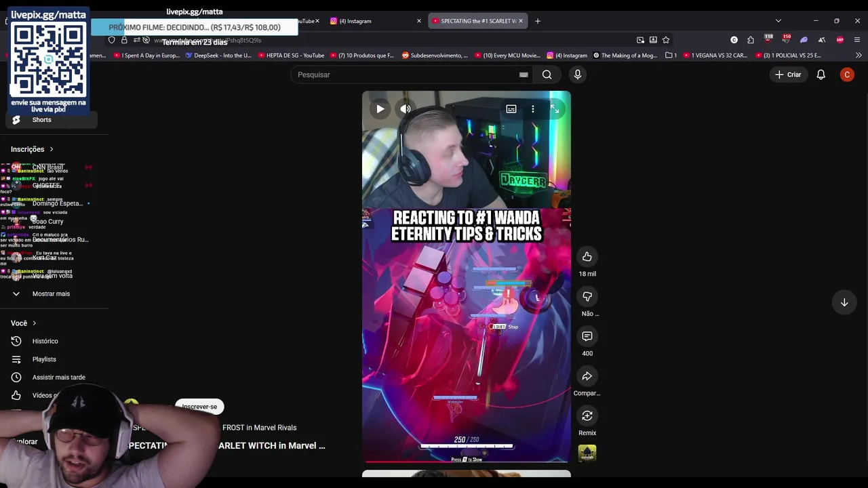The image size is (868, 488).
Task: Open the account avatar menu
Action: tap(847, 75)
